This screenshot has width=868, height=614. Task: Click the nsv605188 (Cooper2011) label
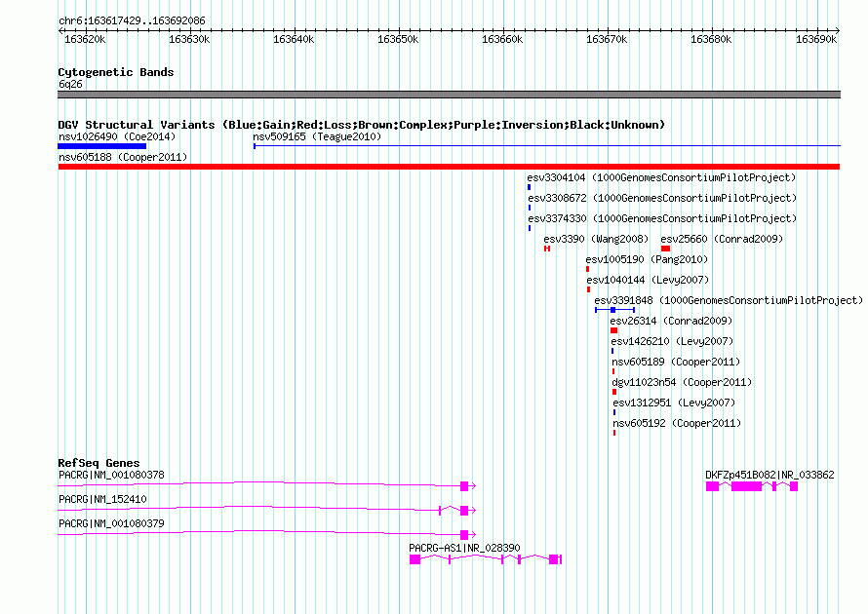click(123, 157)
